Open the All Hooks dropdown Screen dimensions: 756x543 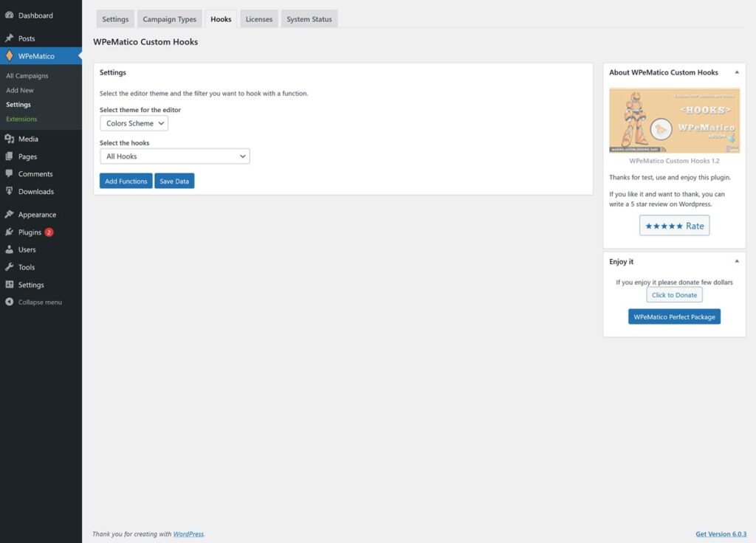[x=175, y=156]
